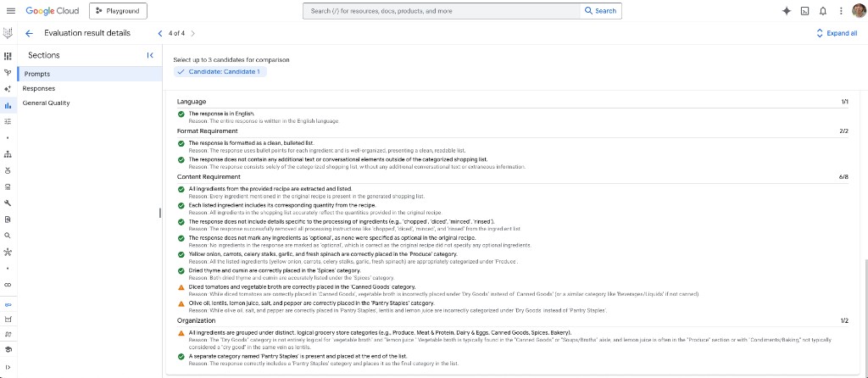Open the Playground project picker
Screen dimensions: 868x378
[x=118, y=10]
